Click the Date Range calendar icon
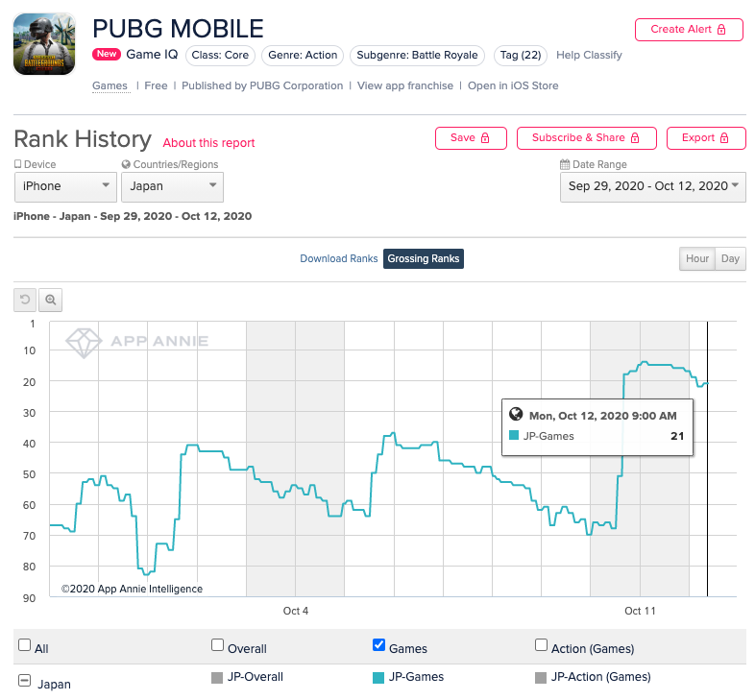Viewport: 755px width, 700px height. (x=565, y=164)
